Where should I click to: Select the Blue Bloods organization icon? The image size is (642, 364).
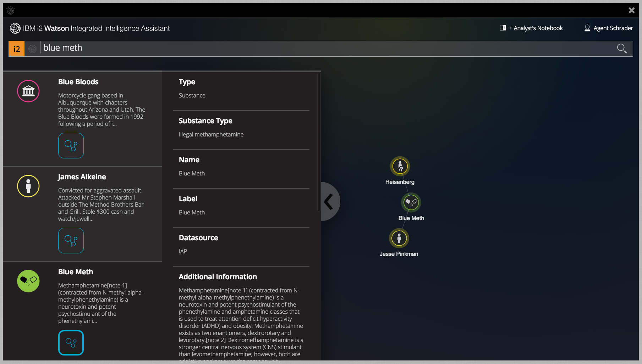tap(28, 91)
